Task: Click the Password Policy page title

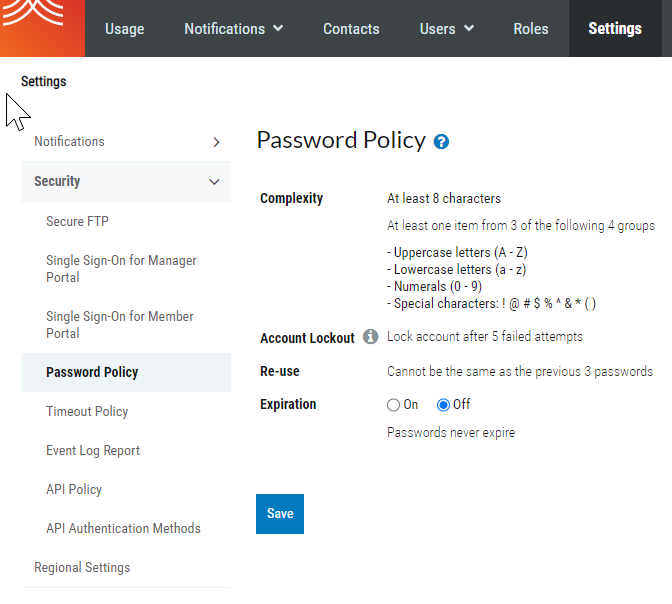Action: (x=341, y=140)
